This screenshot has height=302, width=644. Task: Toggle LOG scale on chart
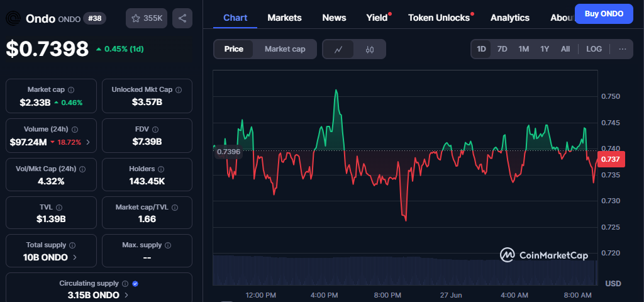pos(594,49)
